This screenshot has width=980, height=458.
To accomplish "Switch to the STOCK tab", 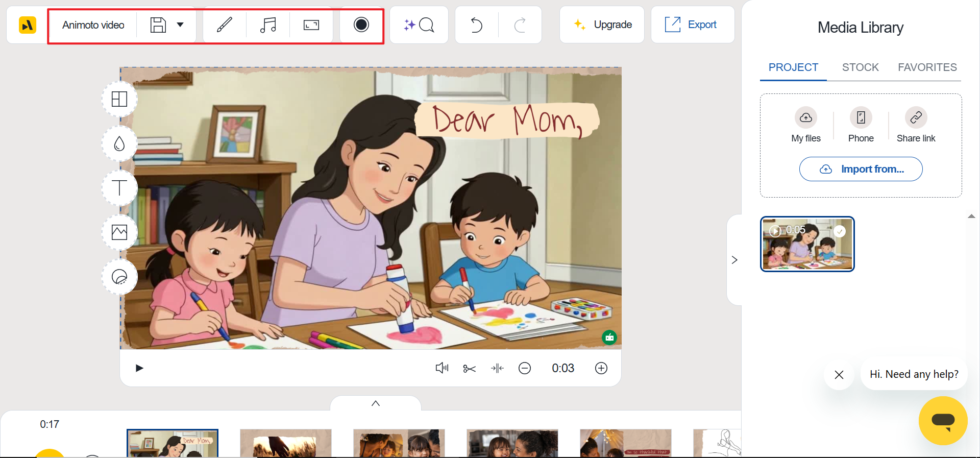I will (861, 67).
